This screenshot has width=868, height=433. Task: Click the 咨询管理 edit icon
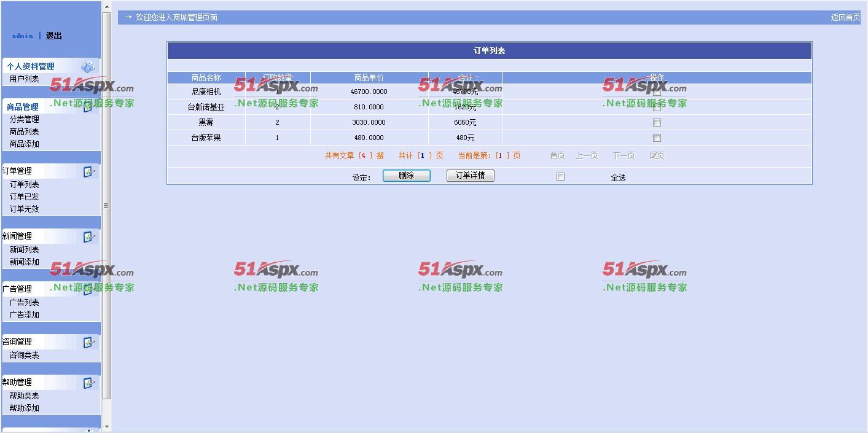click(89, 342)
